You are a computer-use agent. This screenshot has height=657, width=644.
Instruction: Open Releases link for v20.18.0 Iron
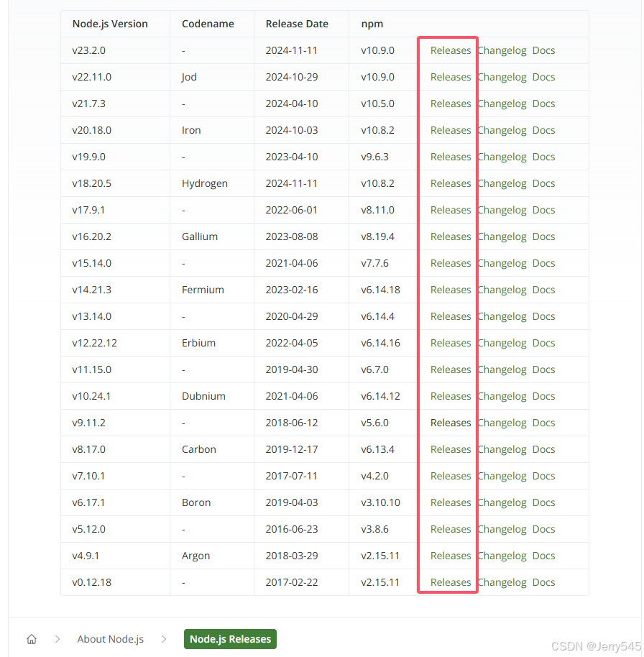[x=451, y=130]
